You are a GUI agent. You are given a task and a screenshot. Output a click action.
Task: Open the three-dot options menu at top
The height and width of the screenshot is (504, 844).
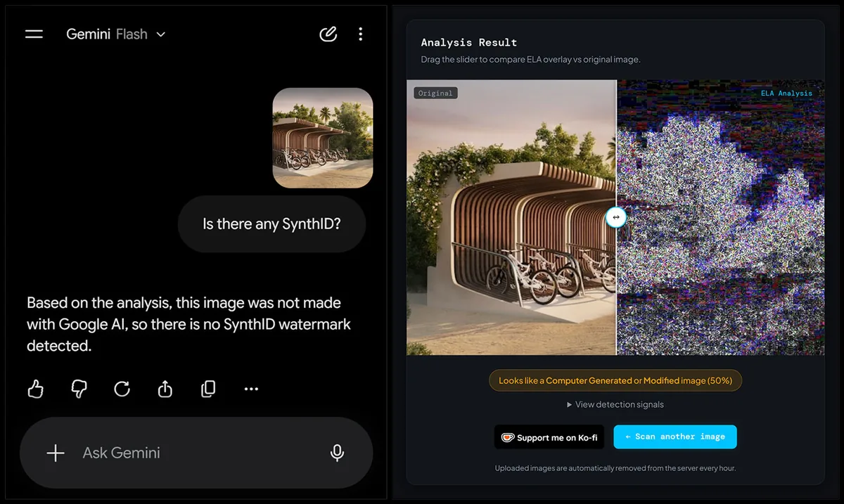(360, 34)
